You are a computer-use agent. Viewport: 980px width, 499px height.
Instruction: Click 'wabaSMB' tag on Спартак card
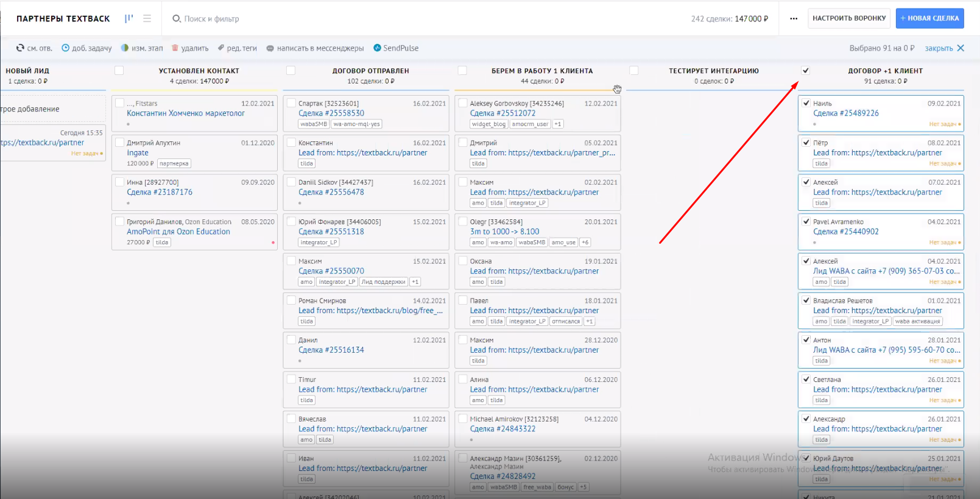pyautogui.click(x=314, y=124)
